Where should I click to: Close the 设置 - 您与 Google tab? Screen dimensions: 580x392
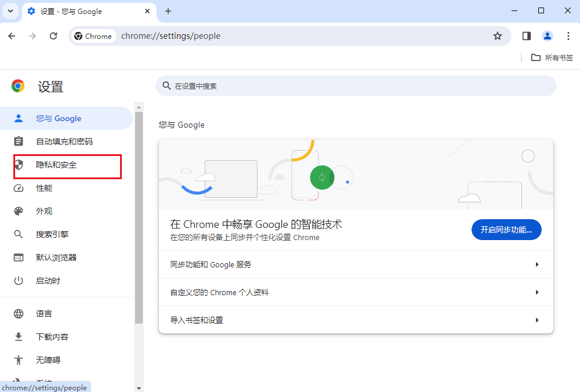tap(147, 11)
